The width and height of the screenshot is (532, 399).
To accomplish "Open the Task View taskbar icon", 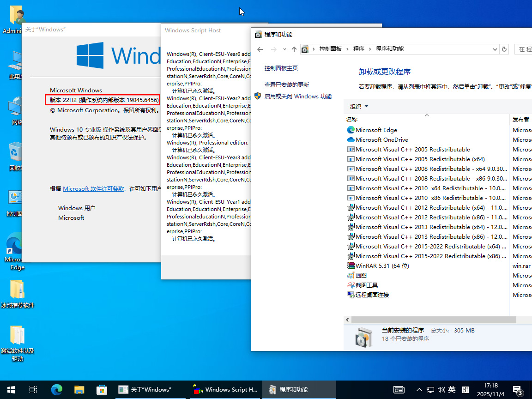I will point(33,390).
